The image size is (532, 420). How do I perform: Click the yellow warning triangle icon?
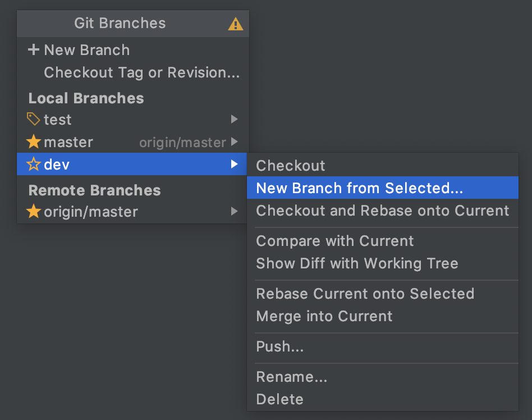click(x=236, y=24)
